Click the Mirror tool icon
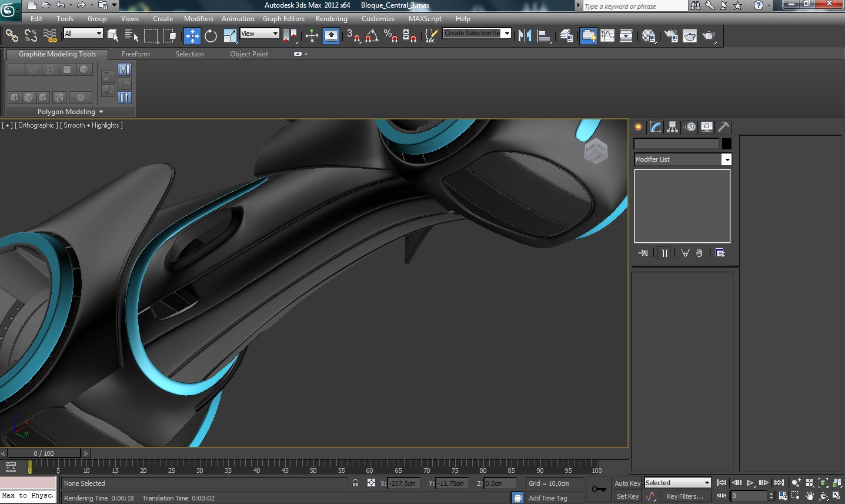 [525, 36]
